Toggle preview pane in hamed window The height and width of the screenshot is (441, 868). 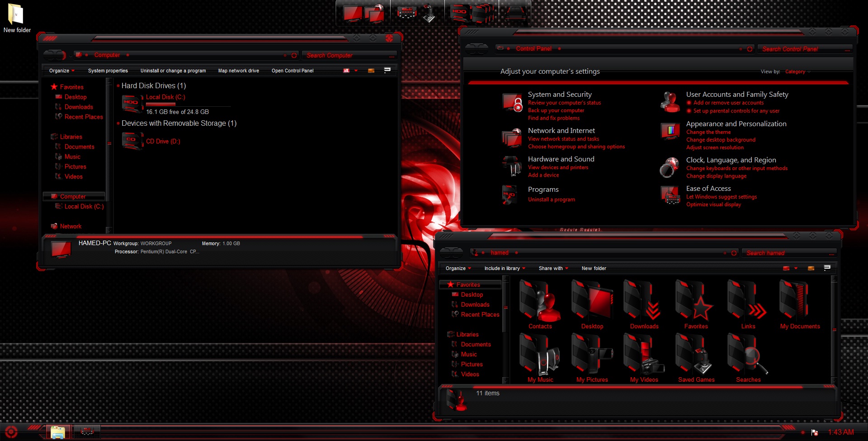811,268
